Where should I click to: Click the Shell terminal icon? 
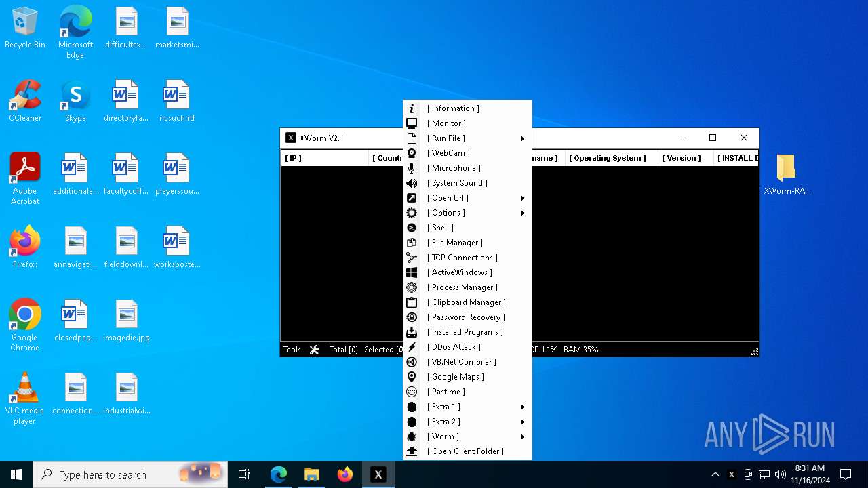pos(412,228)
